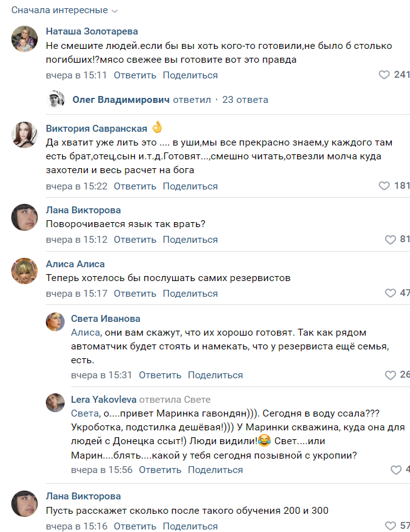Like Наташа Золотарева's comment with the heart

pos(384,75)
